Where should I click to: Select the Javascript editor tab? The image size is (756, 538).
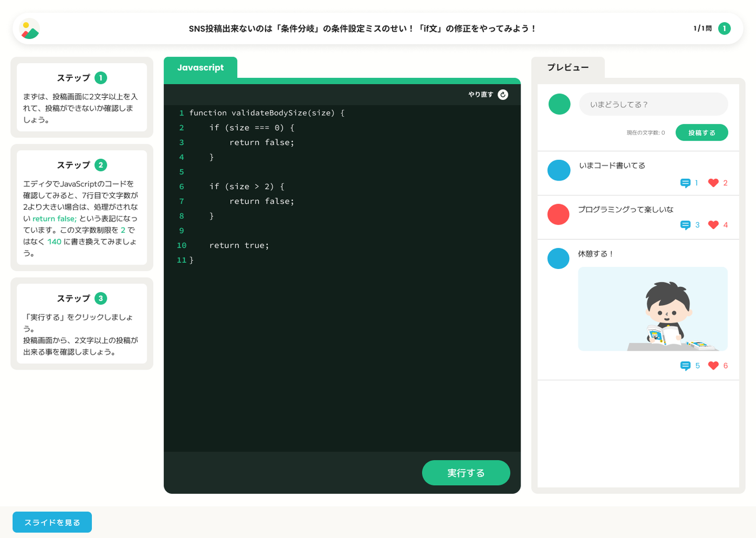pos(200,68)
